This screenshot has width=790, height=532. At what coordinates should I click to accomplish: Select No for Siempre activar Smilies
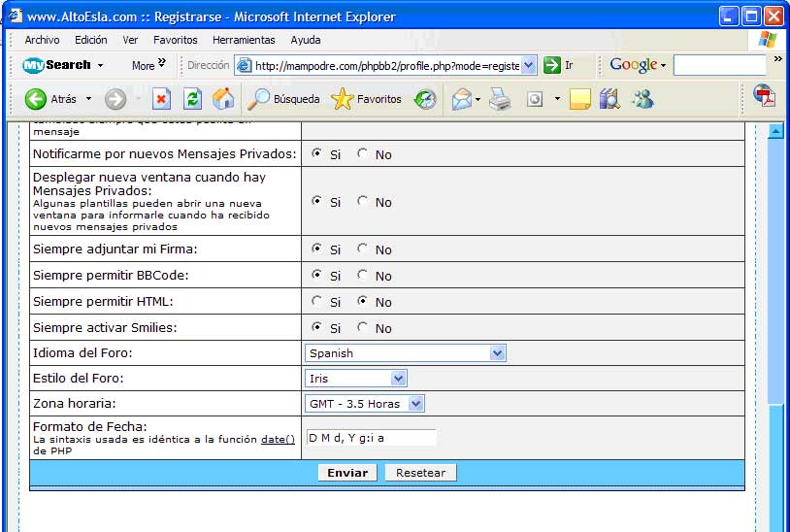tap(363, 328)
